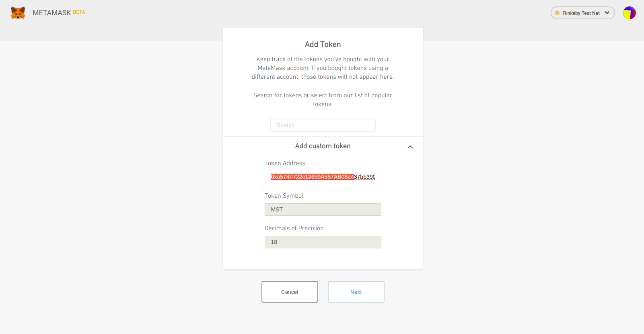Click the Add Token page title
The height and width of the screenshot is (334, 644).
tap(323, 45)
